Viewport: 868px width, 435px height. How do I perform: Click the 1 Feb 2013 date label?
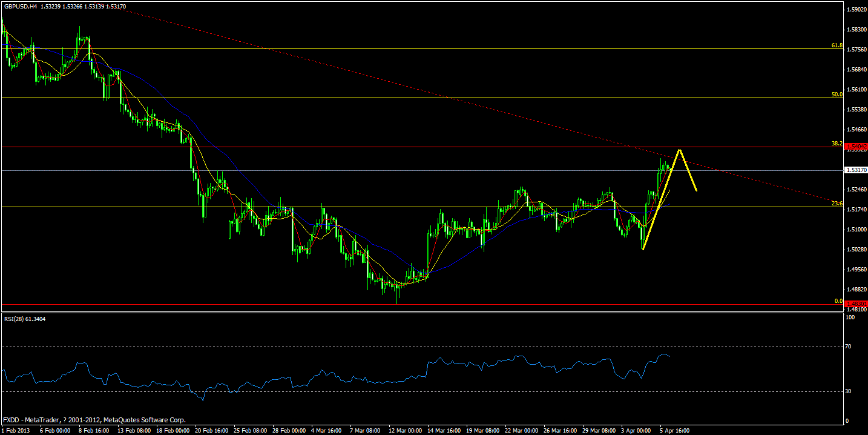(16, 431)
